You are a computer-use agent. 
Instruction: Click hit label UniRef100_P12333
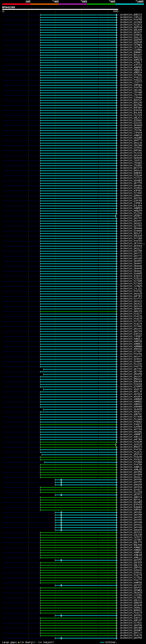[x=131, y=364]
